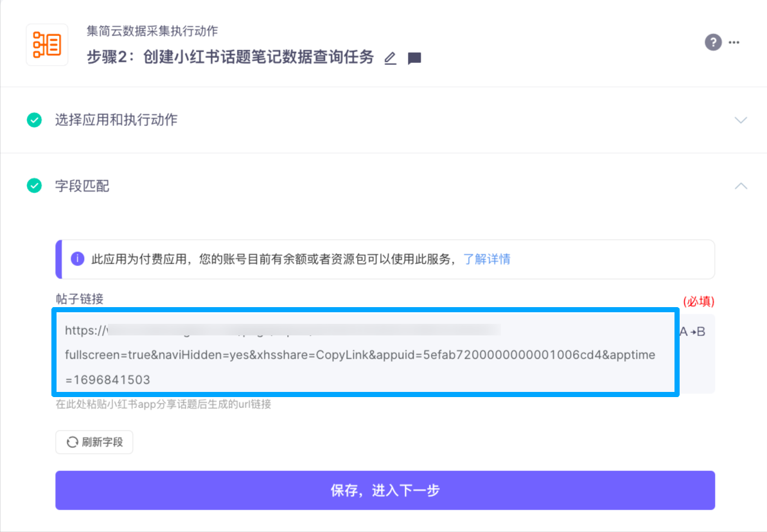
Task: Select the 选择应用和执行动作 section header
Action: 383,120
